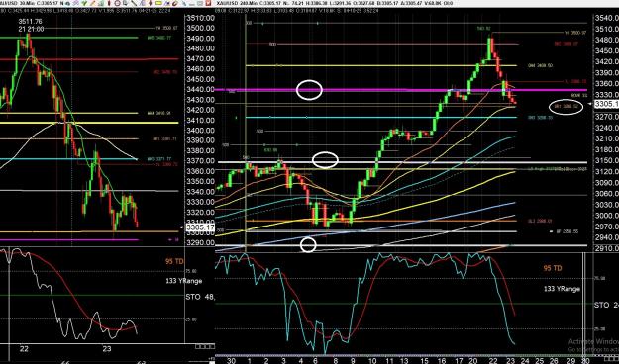This screenshot has height=364, width=619.
Task: Click 133 YRange text in right indicator panel
Action: pyautogui.click(x=562, y=289)
